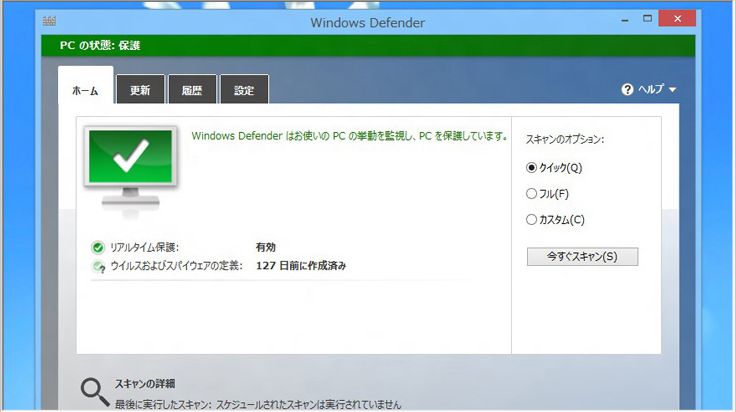Click the スキャンのオプション: heading
Image resolution: width=736 pixels, height=412 pixels.
[x=565, y=139]
